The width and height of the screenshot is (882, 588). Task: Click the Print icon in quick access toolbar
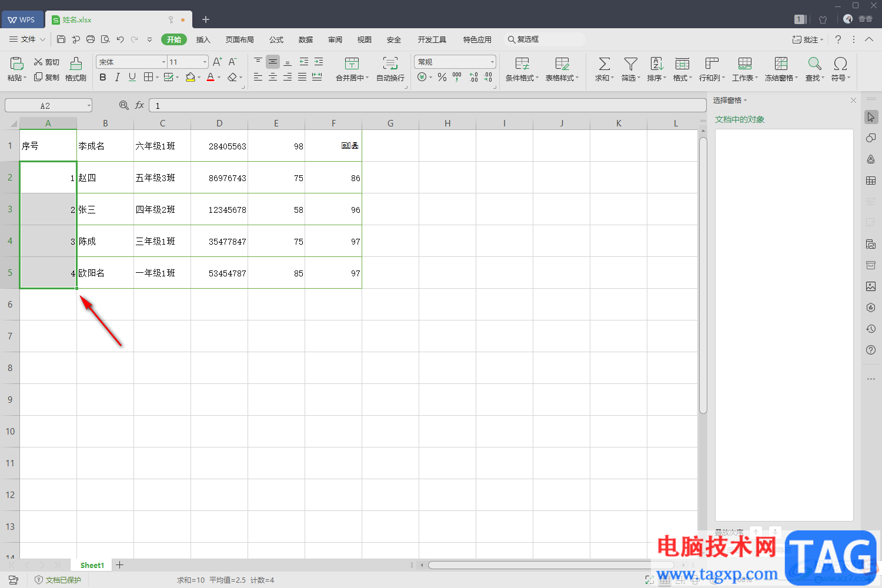(x=91, y=39)
